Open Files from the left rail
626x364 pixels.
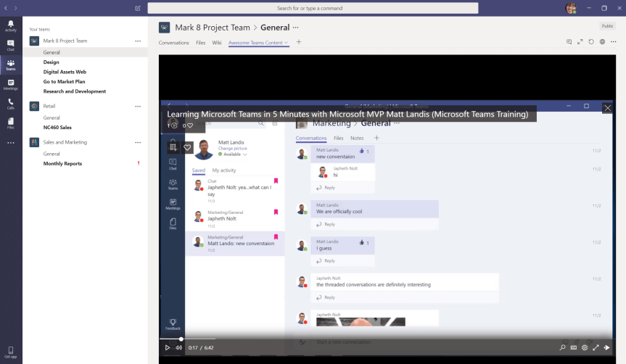point(10,123)
